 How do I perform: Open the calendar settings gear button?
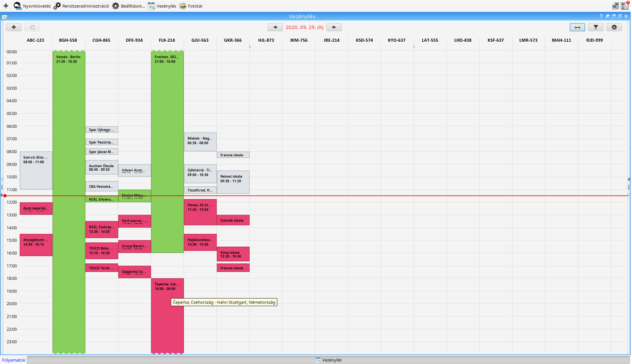click(614, 27)
